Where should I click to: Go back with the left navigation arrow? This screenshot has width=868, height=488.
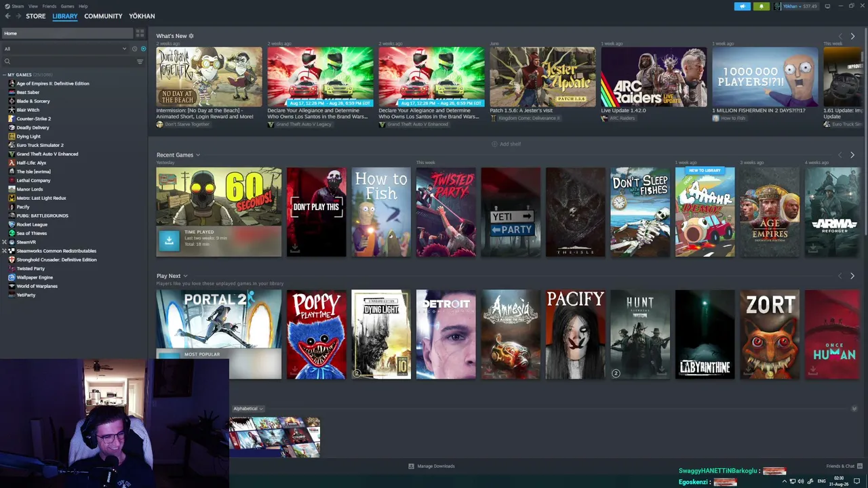click(x=7, y=16)
